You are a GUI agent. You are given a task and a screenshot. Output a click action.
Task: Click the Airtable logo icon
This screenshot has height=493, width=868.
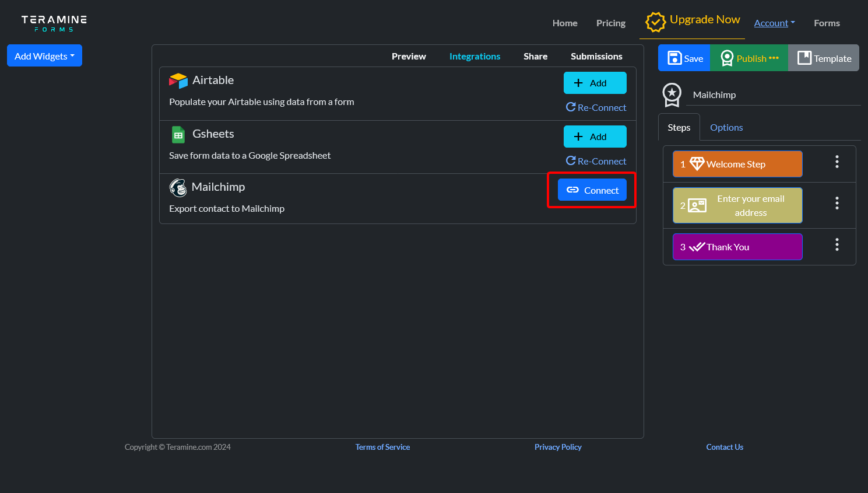click(x=178, y=81)
